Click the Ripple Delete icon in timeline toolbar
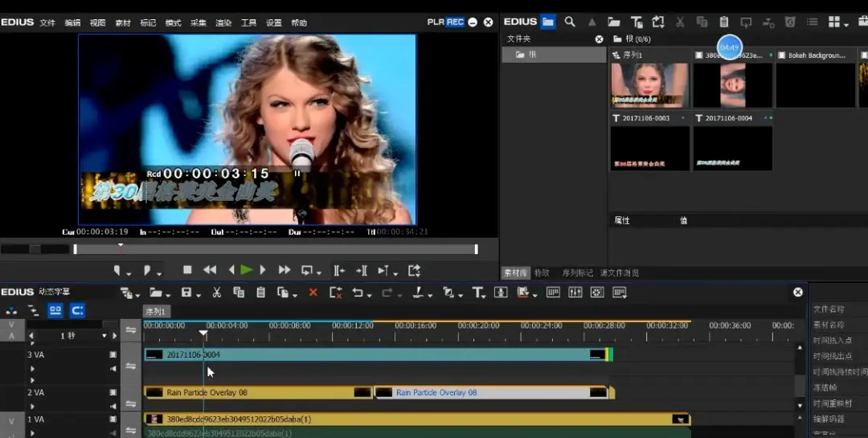868x438 pixels. coord(335,293)
